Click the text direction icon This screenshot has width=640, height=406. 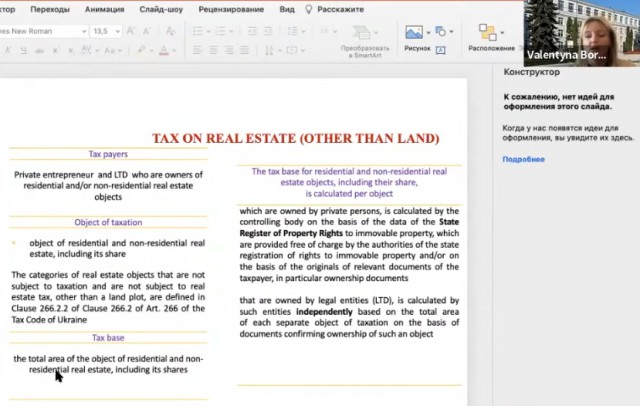[x=269, y=51]
